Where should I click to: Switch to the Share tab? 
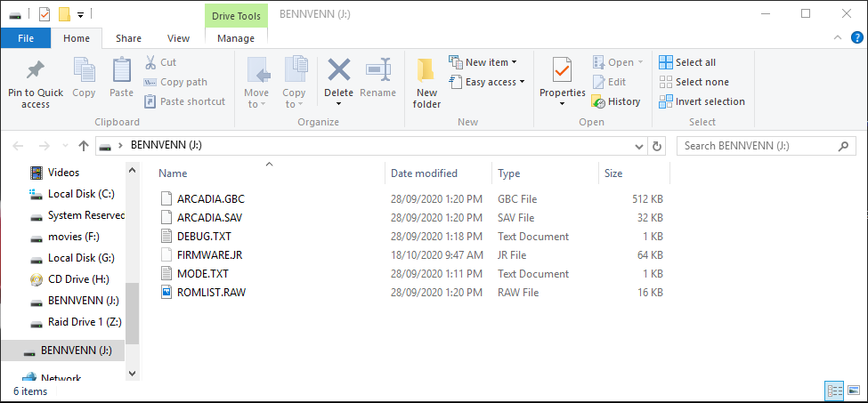point(128,38)
